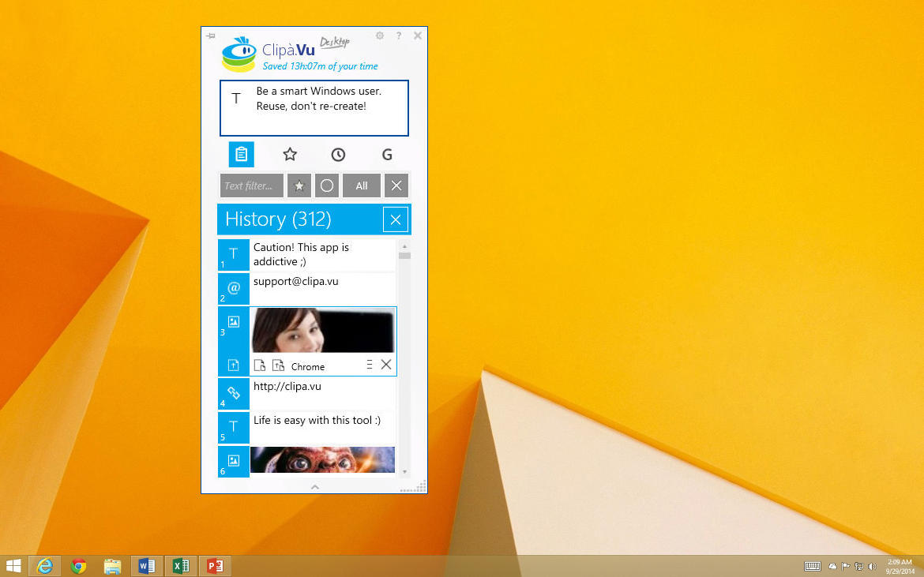Click the image type icon of item 6
This screenshot has width=924, height=577.
(x=234, y=462)
